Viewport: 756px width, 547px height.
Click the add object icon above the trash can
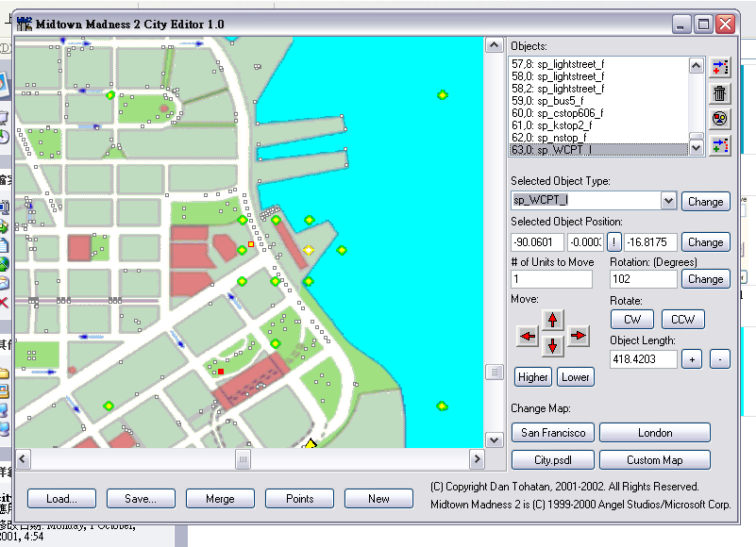click(x=720, y=67)
